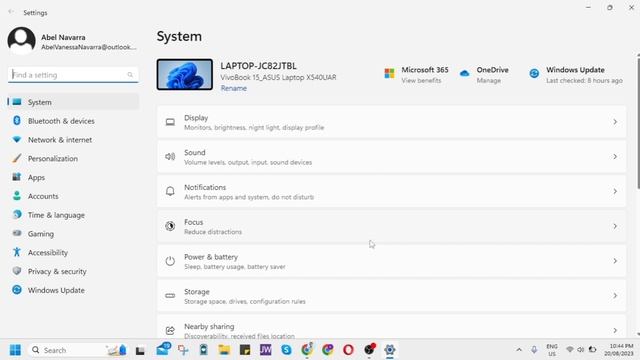The height and width of the screenshot is (360, 640).
Task: Click the OneDrive cloud icon
Action: (464, 73)
